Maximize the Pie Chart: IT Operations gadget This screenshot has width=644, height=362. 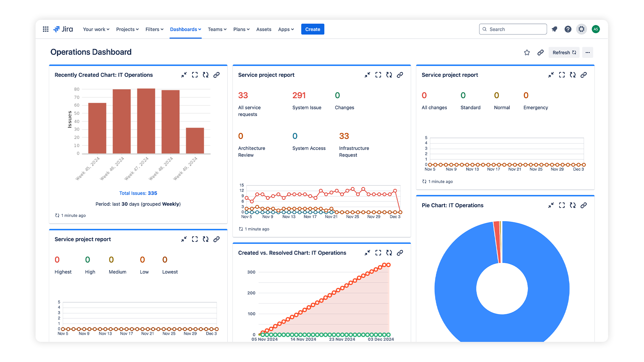coord(562,205)
